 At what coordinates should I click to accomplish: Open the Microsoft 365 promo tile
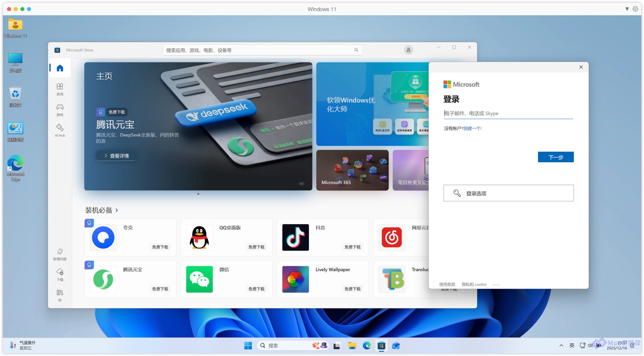pos(352,170)
